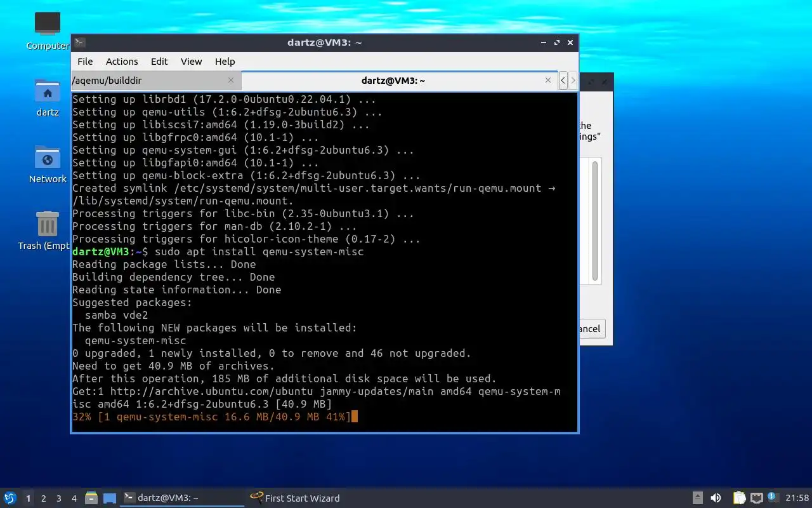Launch file manager from the panel
This screenshot has width=812, height=508.
click(91, 498)
